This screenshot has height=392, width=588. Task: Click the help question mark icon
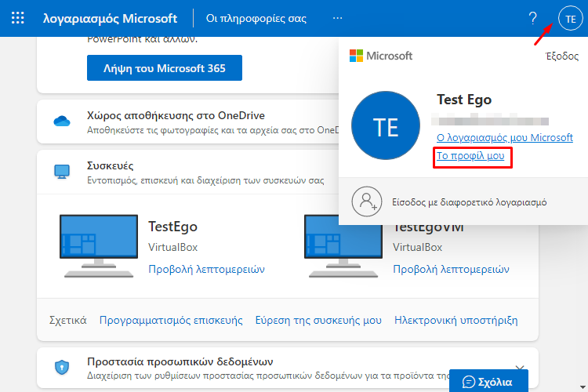[532, 18]
